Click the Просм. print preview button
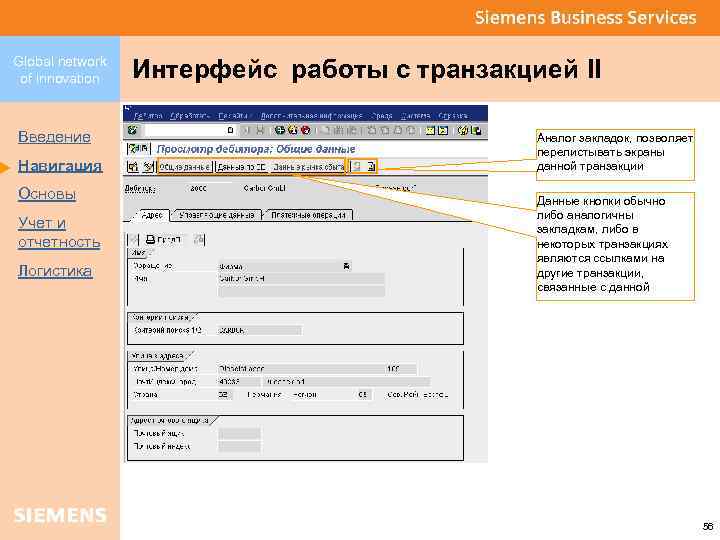Viewport: 720px width, 540px height. [164, 239]
